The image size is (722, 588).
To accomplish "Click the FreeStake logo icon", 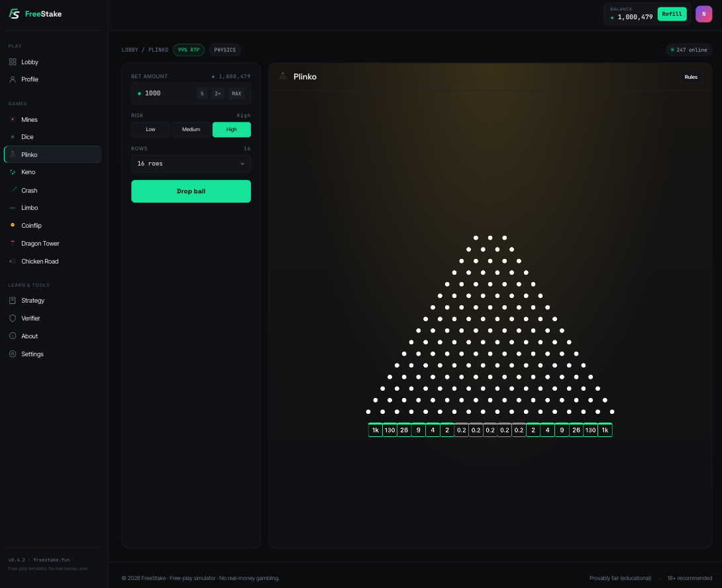I will coord(15,14).
